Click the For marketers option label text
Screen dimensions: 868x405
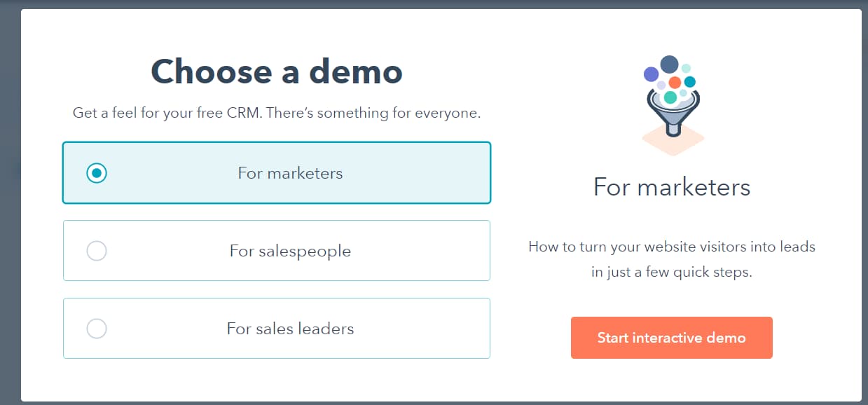(290, 173)
